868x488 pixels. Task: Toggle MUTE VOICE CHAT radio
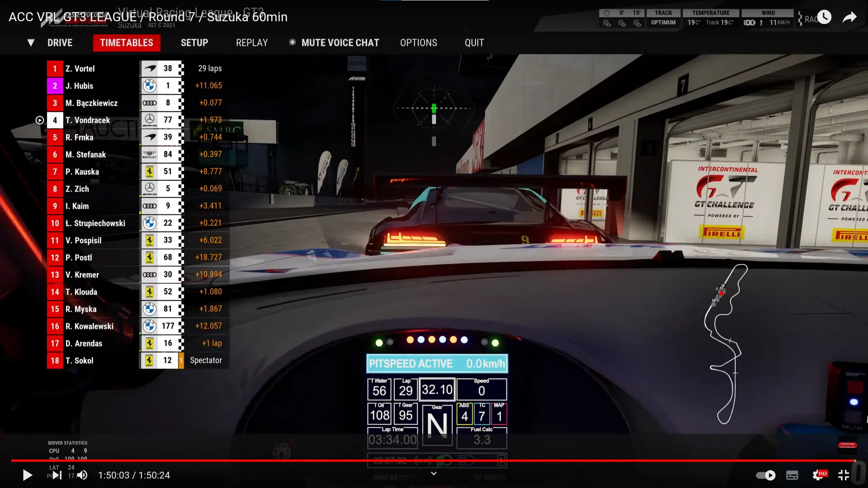pos(292,42)
